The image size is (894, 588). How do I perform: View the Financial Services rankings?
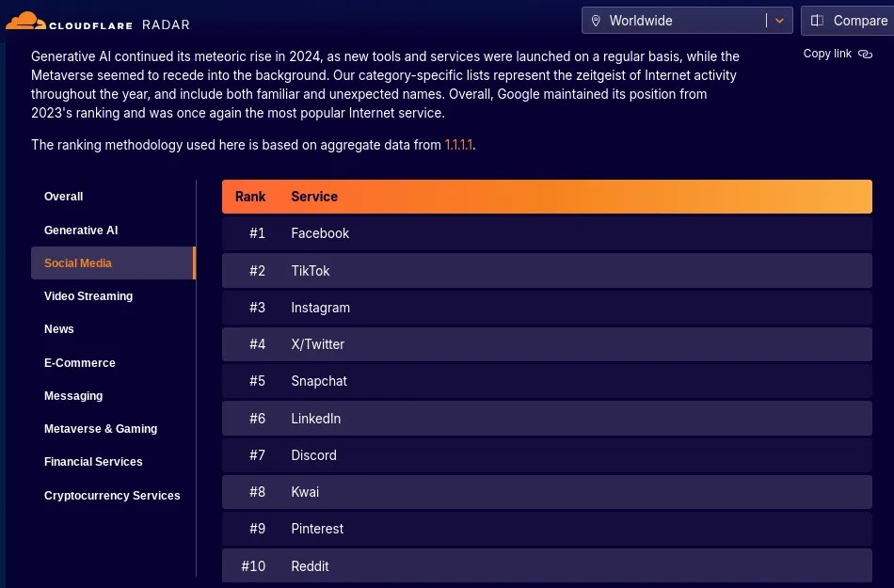(93, 462)
